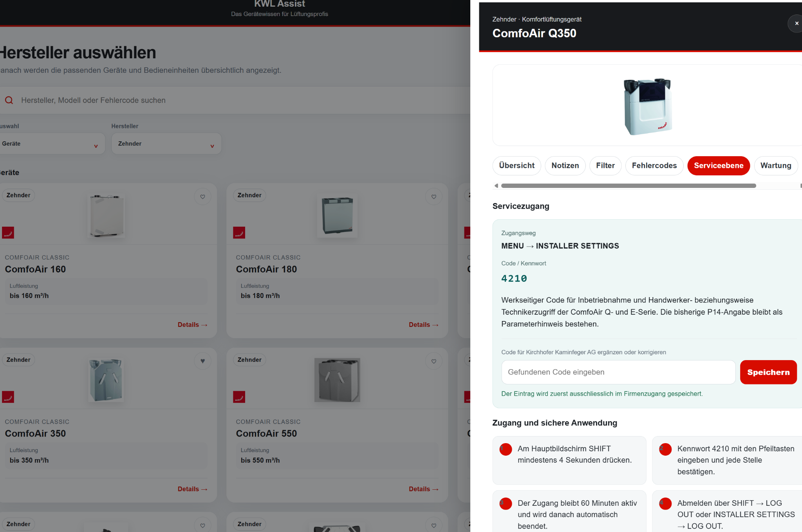
Task: Click the Zehnder logo on ComfoAir 350 card
Action: (x=8, y=397)
